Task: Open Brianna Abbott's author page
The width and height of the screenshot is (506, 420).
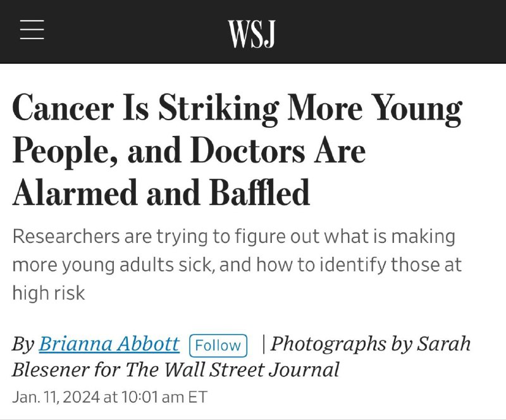Action: click(109, 343)
